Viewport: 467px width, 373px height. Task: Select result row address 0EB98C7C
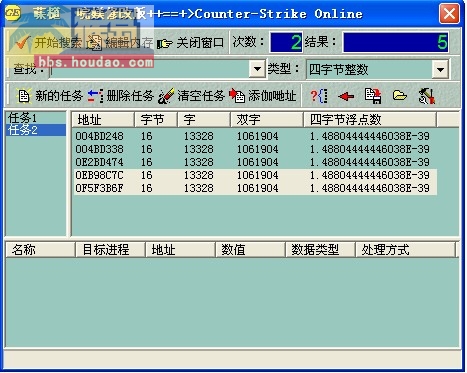click(x=255, y=175)
